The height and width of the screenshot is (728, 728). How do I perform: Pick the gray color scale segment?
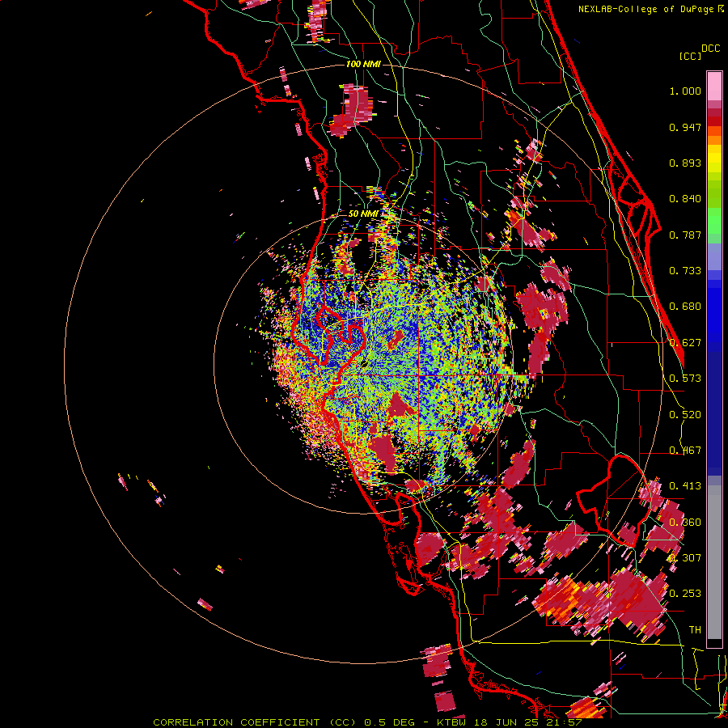pyautogui.click(x=714, y=562)
